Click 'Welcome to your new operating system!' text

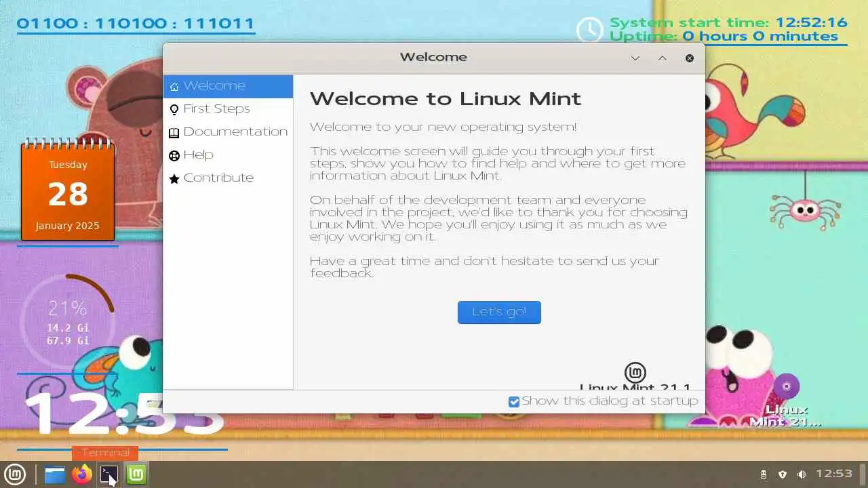tap(443, 127)
